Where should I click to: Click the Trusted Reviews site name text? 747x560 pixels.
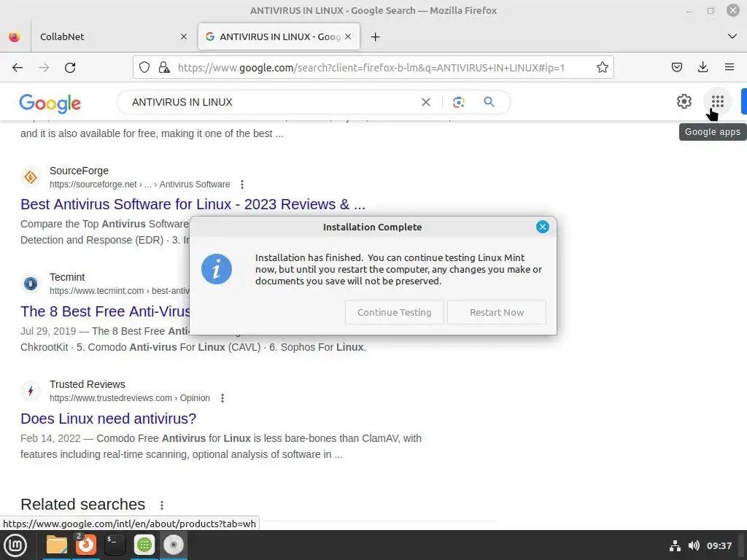(88, 384)
